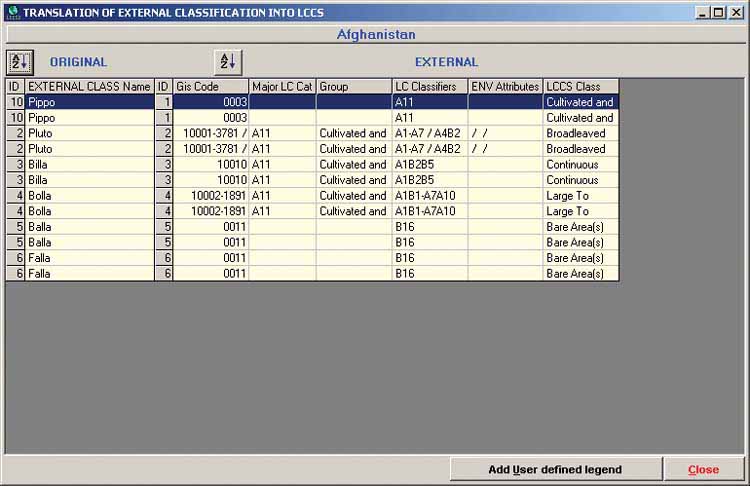Screen dimensions: 750x486
Task: Click the Major LC Cat column header
Action: point(282,87)
